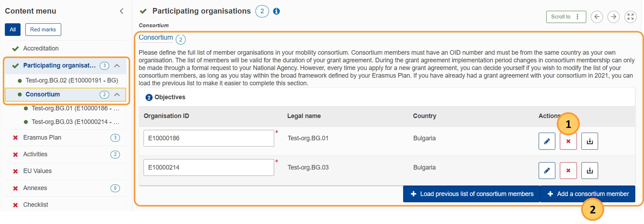Viewport: 644px width, 224px height.
Task: Open the Scroll to dropdown
Action: click(x=566, y=17)
